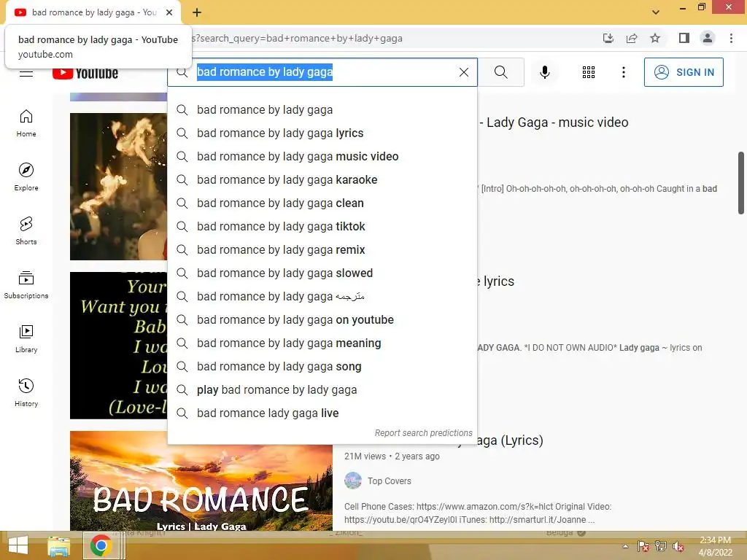Click the address bar URL text
Viewport: 747px width, 560px height.
(x=298, y=38)
